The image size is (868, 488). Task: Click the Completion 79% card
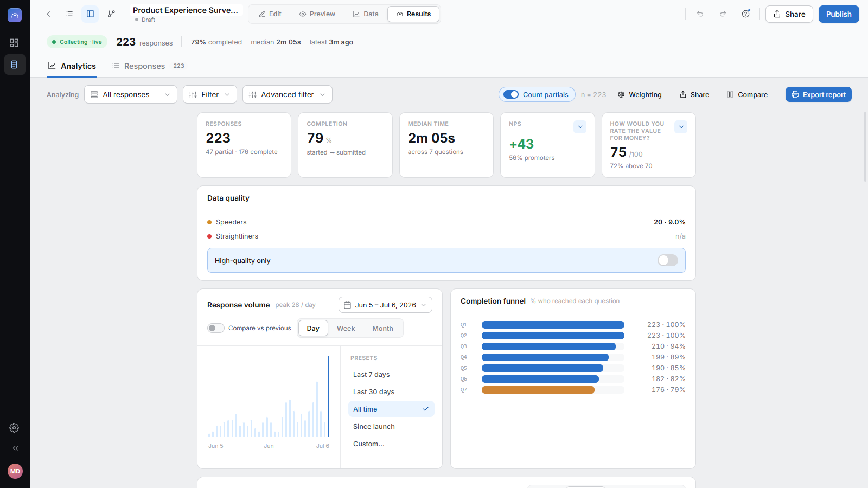[345, 145]
